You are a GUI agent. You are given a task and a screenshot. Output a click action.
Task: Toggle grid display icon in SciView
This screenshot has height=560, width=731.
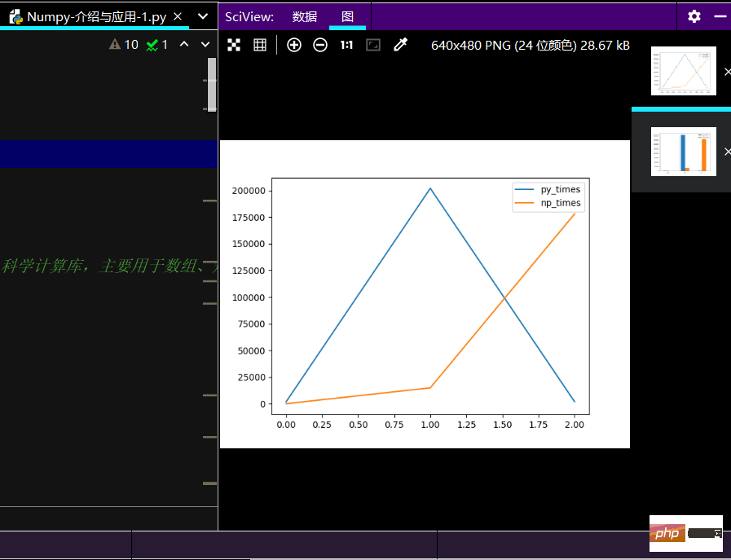[x=260, y=45]
